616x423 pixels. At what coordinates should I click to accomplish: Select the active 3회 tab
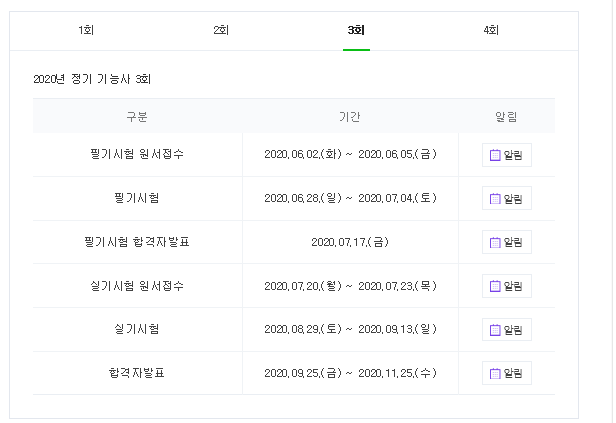coord(356,30)
